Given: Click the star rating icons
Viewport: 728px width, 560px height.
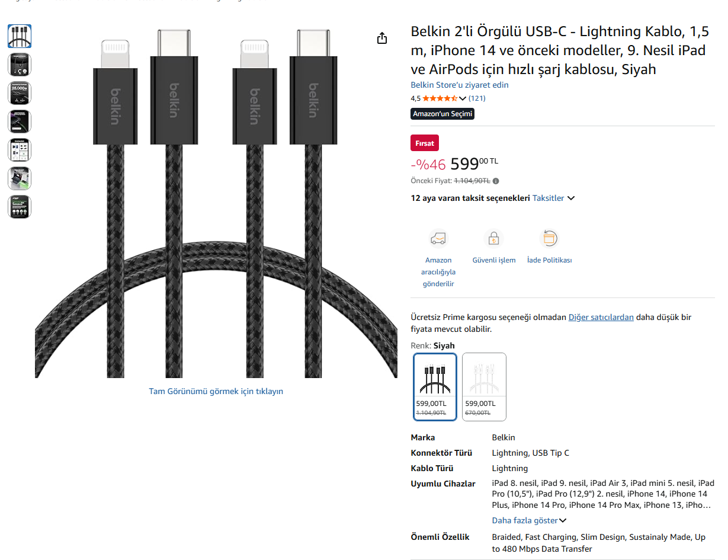Looking at the screenshot, I should click(x=440, y=98).
